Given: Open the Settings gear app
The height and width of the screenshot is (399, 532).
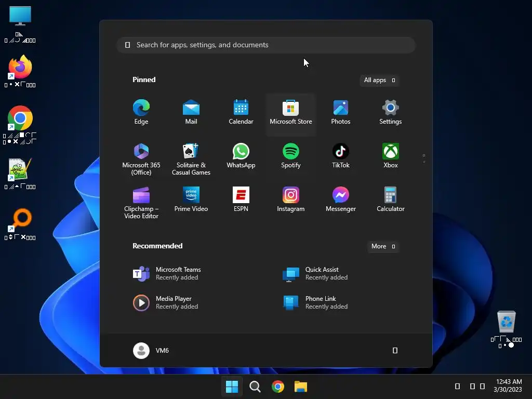Looking at the screenshot, I should (x=391, y=113).
